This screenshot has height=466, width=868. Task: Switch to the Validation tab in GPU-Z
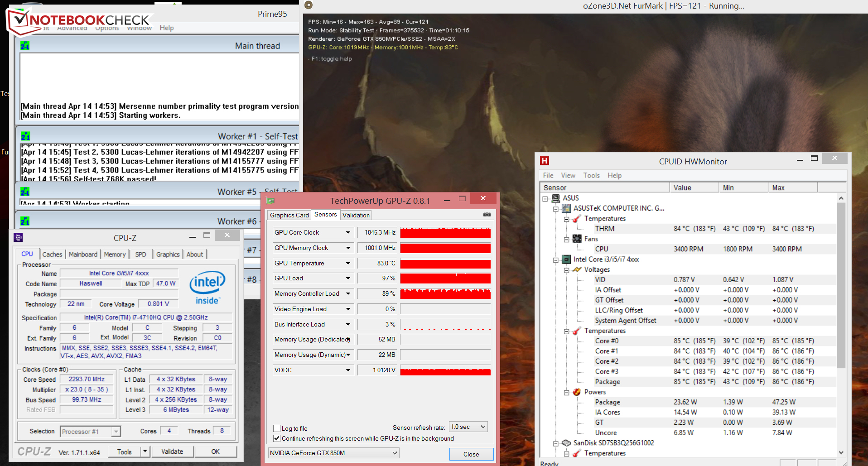(356, 215)
